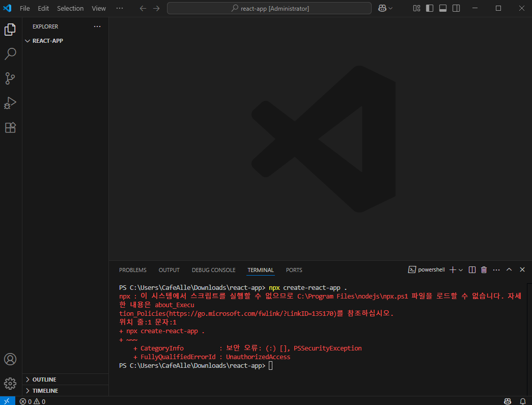Open Explorer views and more actions ellipsis
Image resolution: width=532 pixels, height=405 pixels.
coord(97,26)
